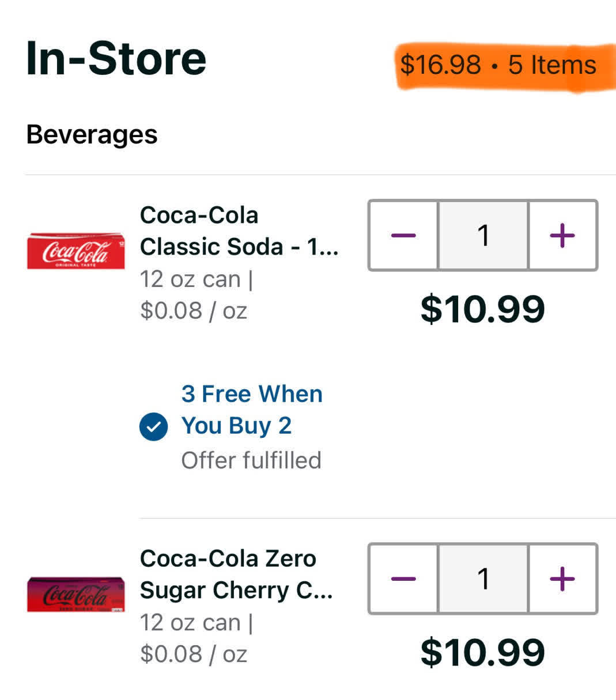Click Classic Soda 12 oz can unit price text

click(196, 295)
